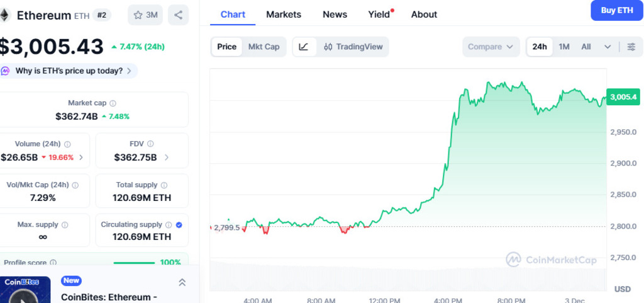Select TradingView chart mode

[x=353, y=47]
